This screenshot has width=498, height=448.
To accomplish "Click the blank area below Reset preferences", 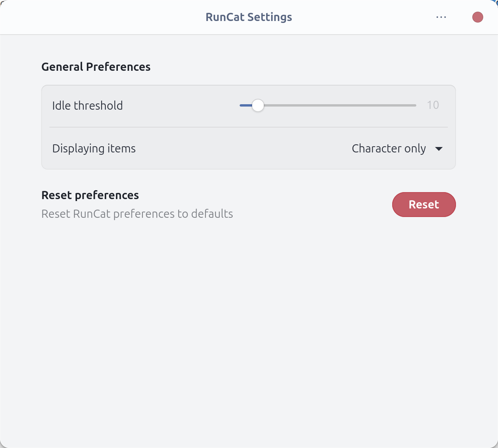I will [249, 331].
